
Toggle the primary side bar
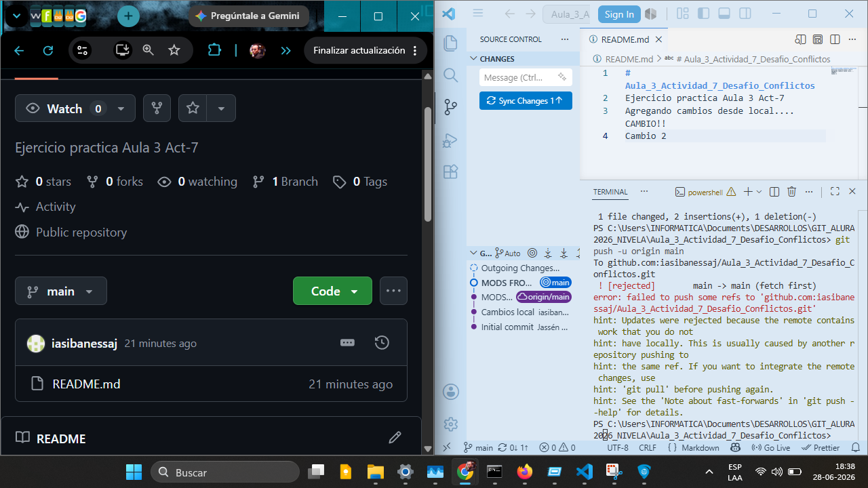[x=703, y=14]
